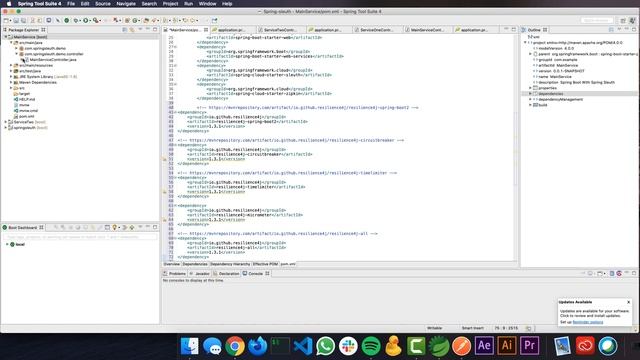Expand the src/main/resources folder
Image resolution: width=640 pixels, height=360 pixels.
point(11,65)
